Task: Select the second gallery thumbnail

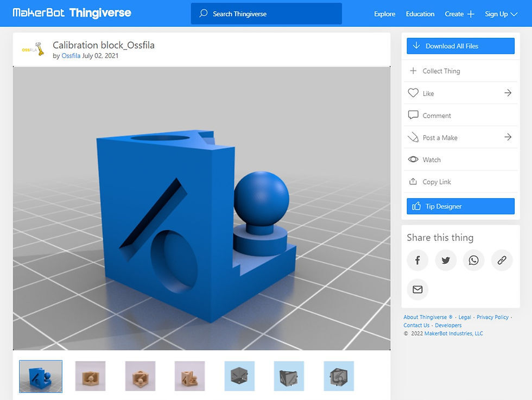Action: coord(90,376)
